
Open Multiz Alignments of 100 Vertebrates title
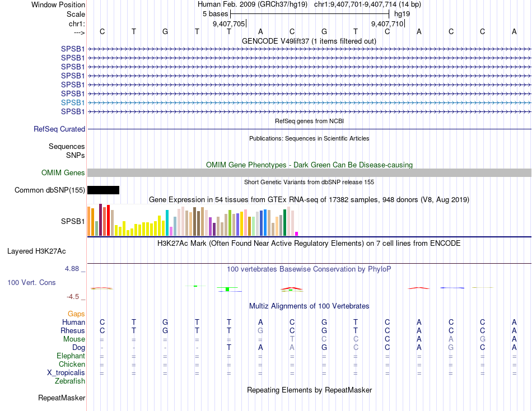pyautogui.click(x=309, y=306)
